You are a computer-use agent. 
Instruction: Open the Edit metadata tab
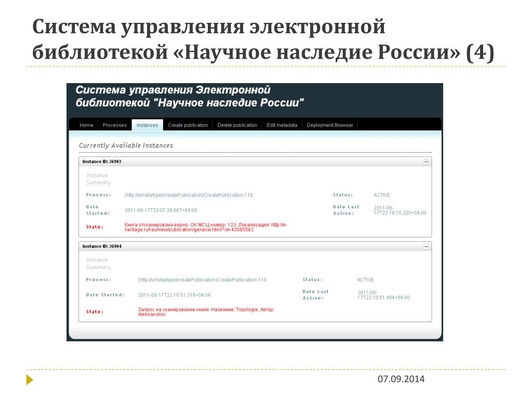pyautogui.click(x=282, y=125)
